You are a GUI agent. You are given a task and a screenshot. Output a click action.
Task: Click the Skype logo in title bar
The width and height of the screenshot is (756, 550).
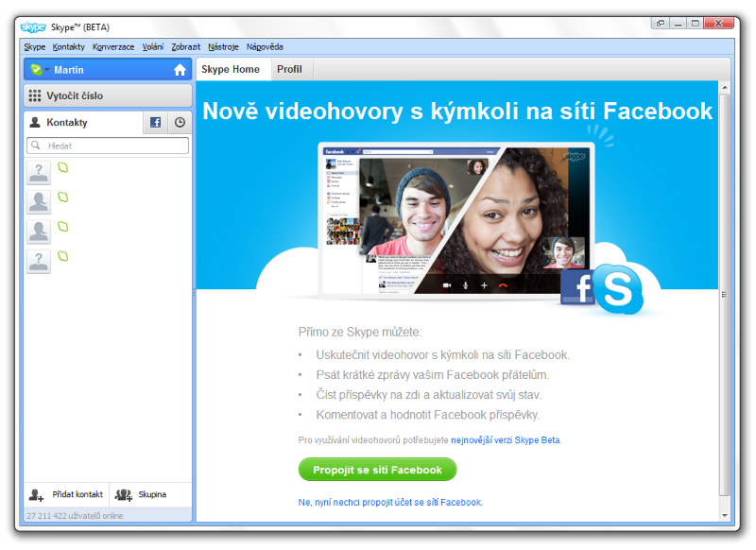point(33,27)
